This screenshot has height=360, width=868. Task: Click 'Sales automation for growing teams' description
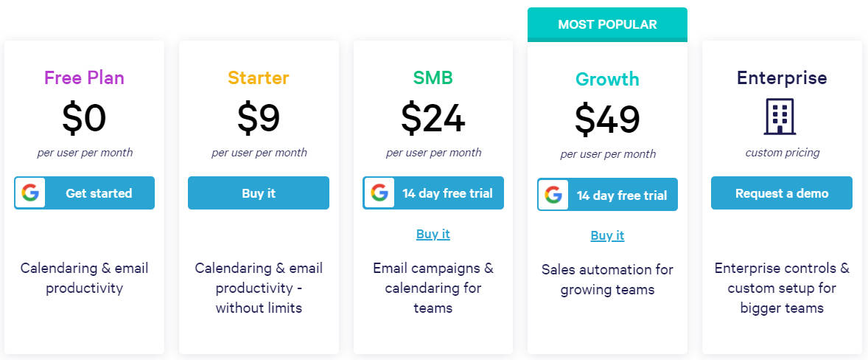pos(607,280)
